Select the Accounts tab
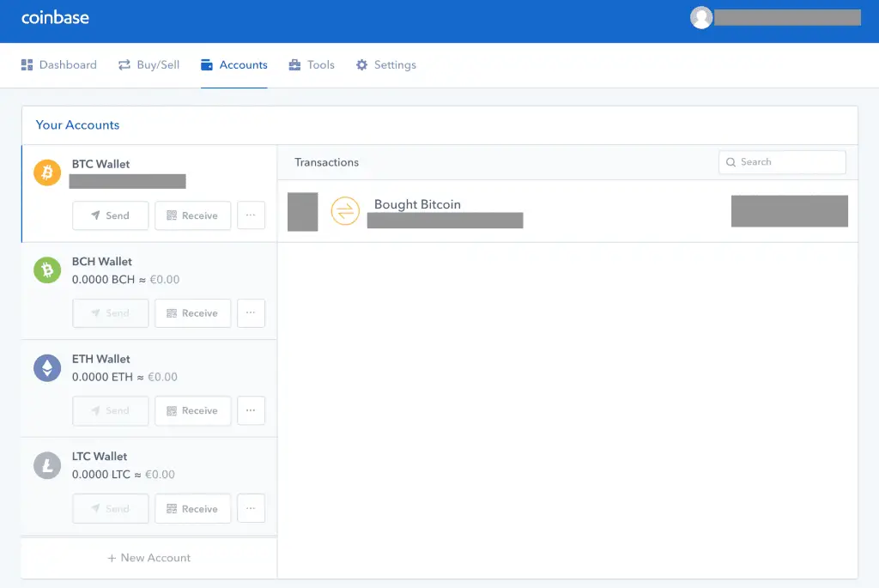879x588 pixels. (234, 65)
